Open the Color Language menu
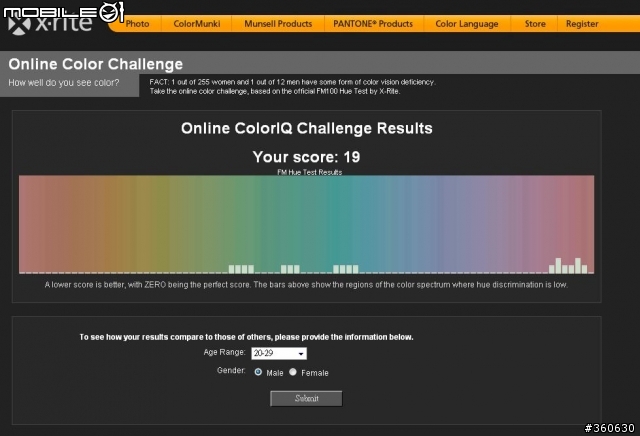Image resolution: width=640 pixels, height=436 pixels. (467, 24)
